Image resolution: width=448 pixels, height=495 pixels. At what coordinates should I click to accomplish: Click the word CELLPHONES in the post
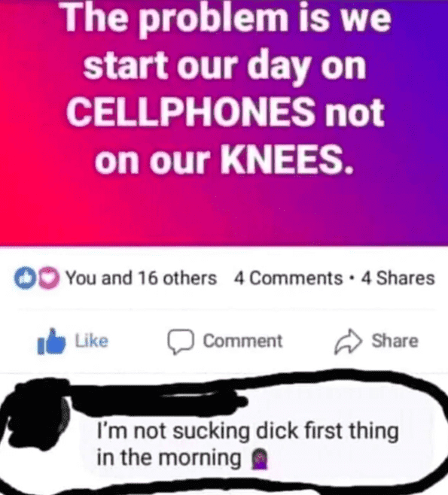pos(190,111)
